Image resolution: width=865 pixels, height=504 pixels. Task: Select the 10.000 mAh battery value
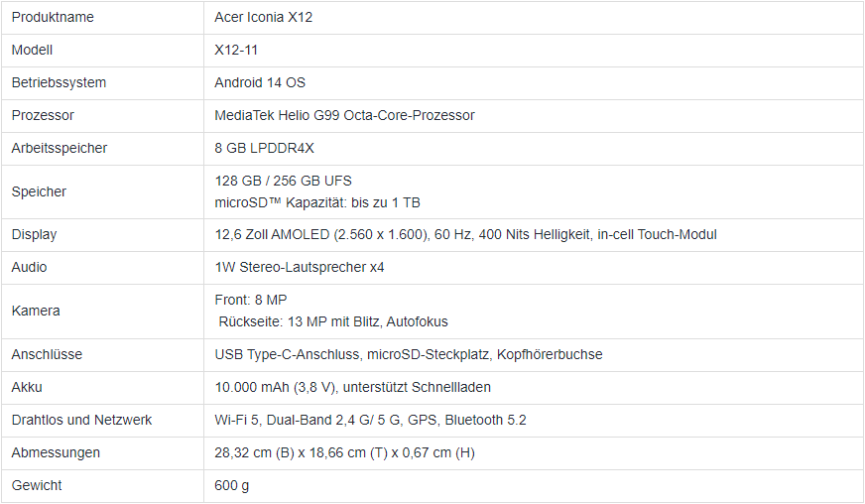[x=352, y=387]
